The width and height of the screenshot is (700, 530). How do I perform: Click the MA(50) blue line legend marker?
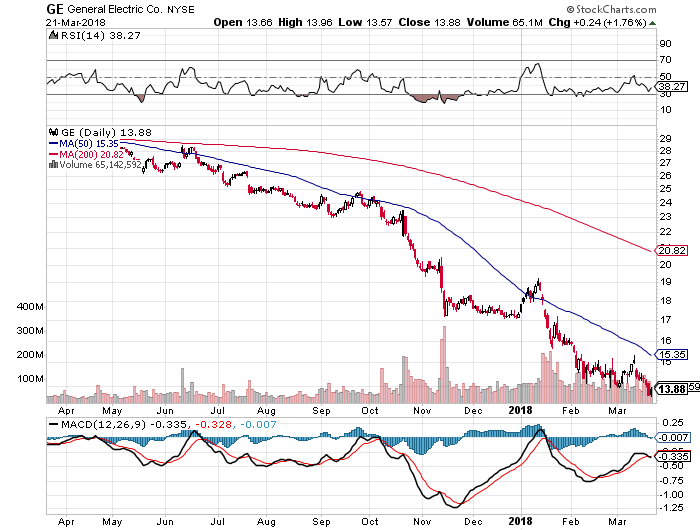[53, 143]
